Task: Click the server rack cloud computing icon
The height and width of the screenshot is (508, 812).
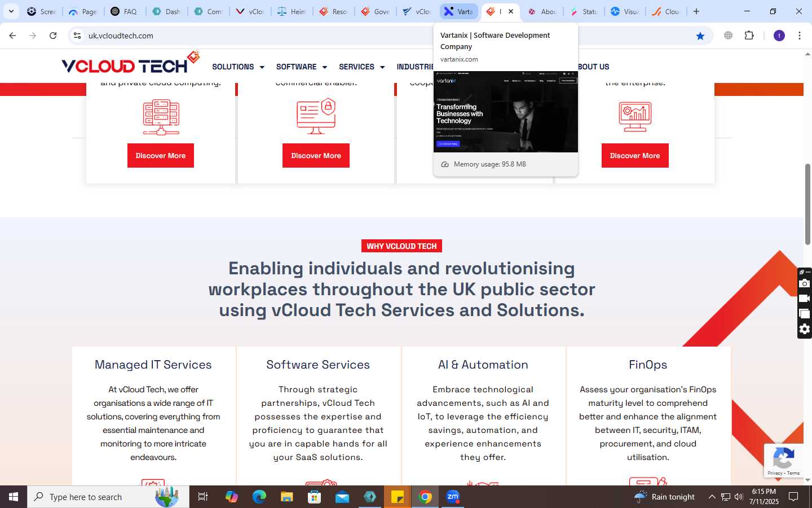Action: pyautogui.click(x=161, y=117)
